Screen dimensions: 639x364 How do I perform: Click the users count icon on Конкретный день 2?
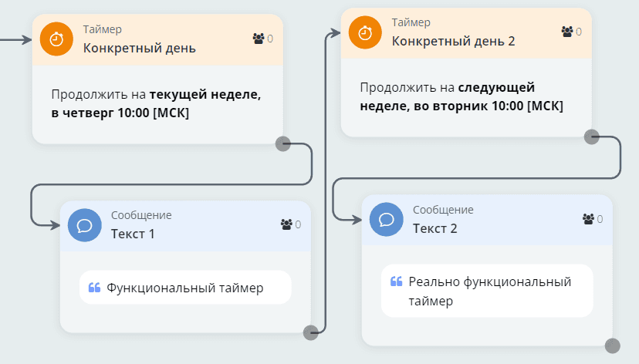pyautogui.click(x=567, y=32)
